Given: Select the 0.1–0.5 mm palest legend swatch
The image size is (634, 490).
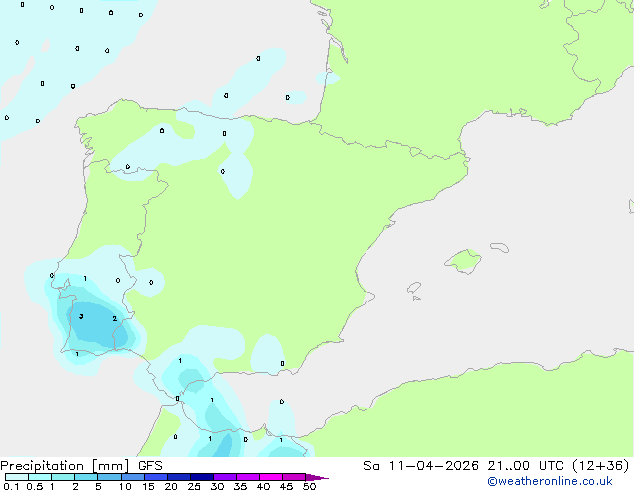Looking at the screenshot, I should point(17,477).
